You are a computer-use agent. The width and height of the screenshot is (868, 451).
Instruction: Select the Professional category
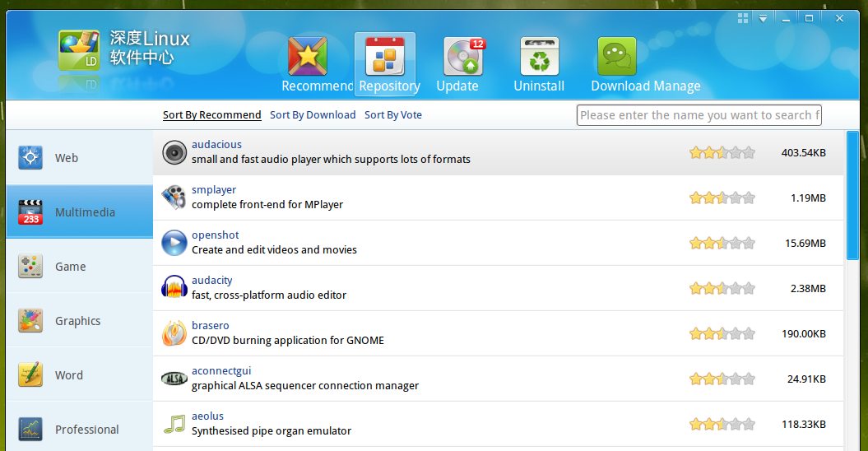click(x=79, y=426)
